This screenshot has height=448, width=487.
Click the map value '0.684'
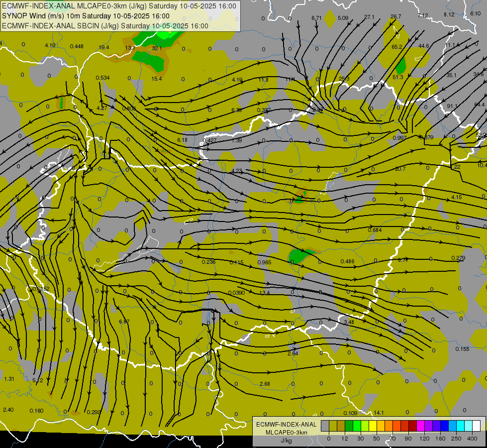point(375,230)
